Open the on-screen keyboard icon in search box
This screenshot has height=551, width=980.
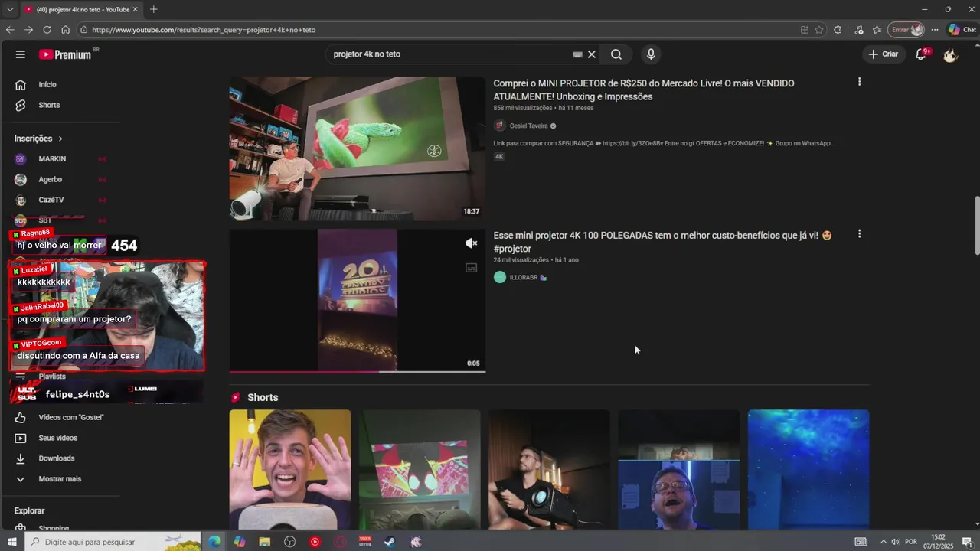click(577, 54)
